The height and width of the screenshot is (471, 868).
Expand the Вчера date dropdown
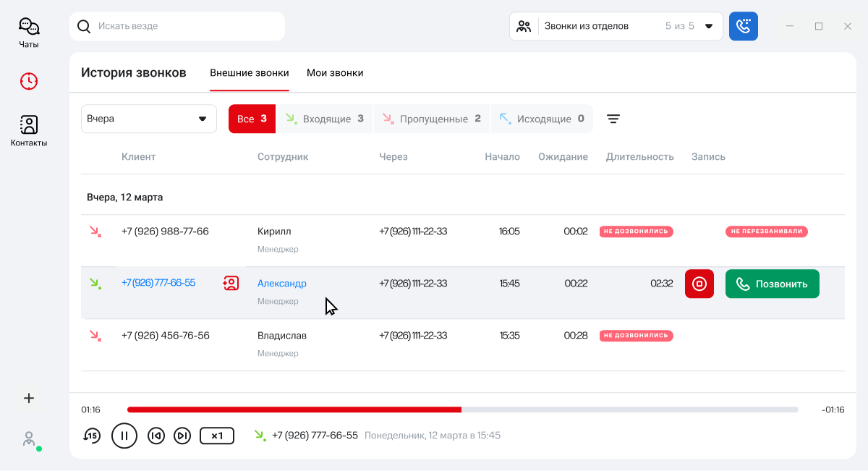(148, 119)
